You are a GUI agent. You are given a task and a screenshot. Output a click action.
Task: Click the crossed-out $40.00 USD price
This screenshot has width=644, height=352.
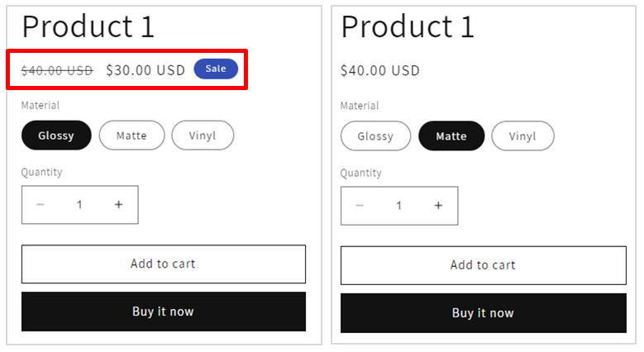coord(57,70)
